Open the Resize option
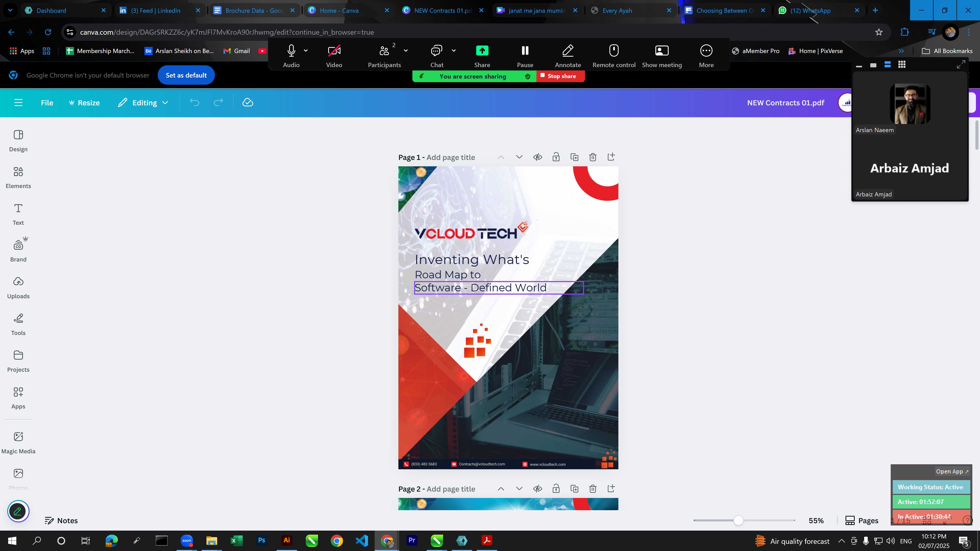 coord(84,103)
